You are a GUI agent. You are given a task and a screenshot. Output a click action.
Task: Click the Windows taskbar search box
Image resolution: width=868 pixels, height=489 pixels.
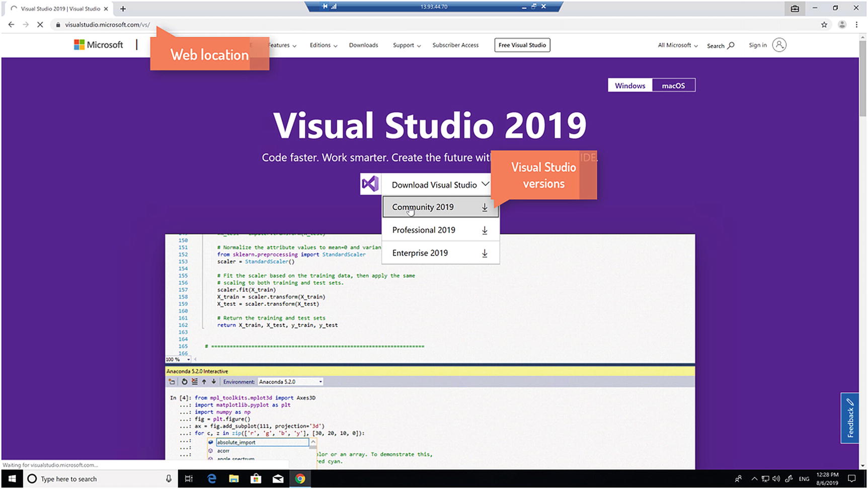coord(100,479)
